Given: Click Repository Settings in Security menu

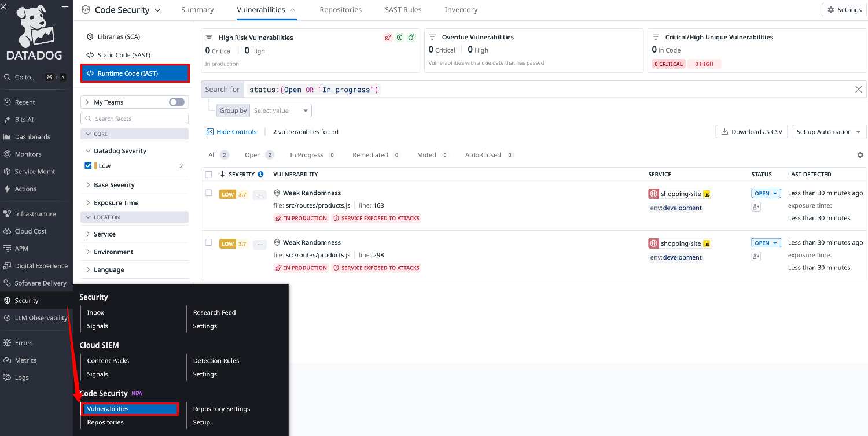Looking at the screenshot, I should pyautogui.click(x=222, y=409).
